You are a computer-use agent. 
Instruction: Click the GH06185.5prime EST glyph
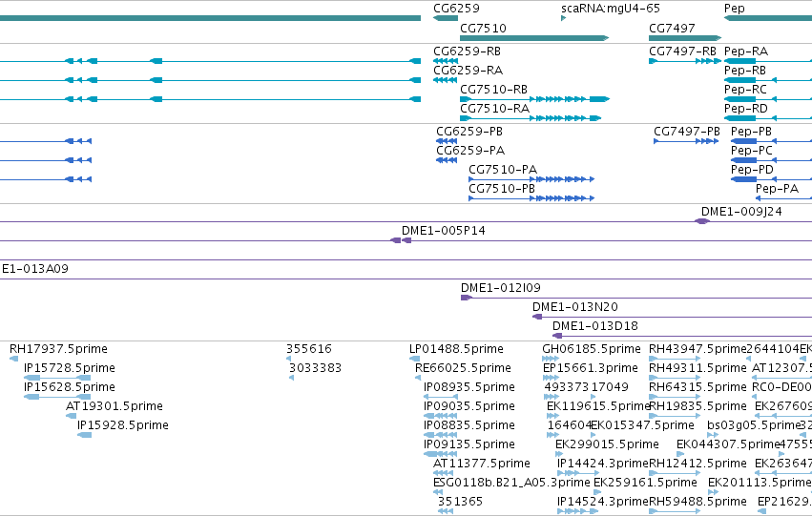(551, 359)
